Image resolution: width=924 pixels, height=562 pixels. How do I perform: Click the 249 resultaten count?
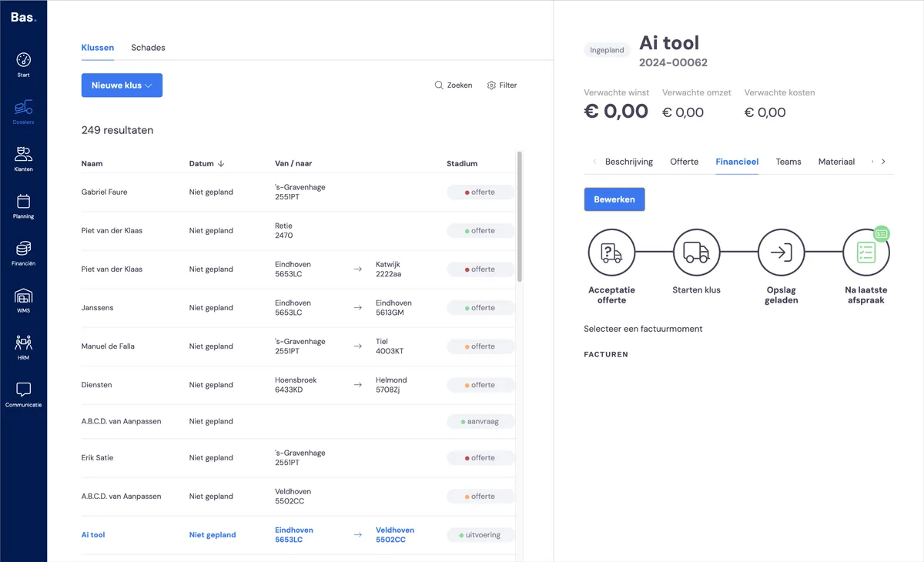click(x=117, y=131)
